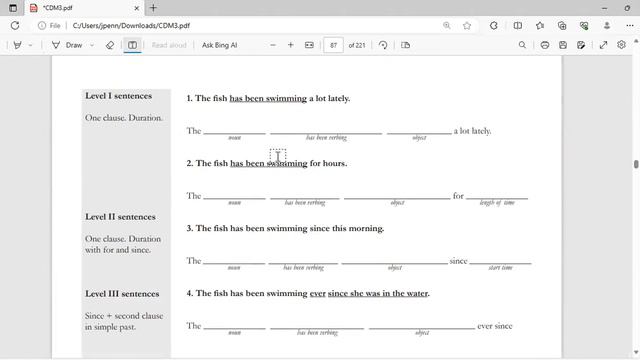640x360 pixels.
Task: Click sentence 2 "for hours" text
Action: [328, 163]
